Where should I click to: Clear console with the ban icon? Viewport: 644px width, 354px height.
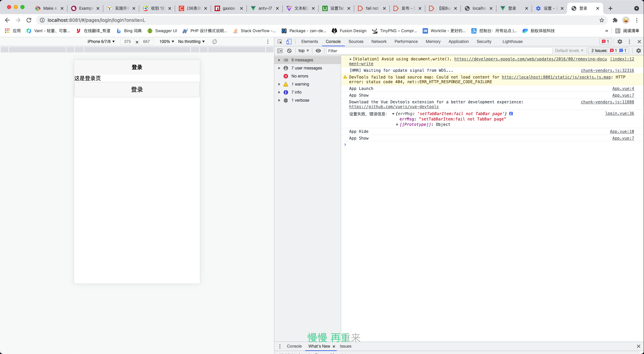289,51
